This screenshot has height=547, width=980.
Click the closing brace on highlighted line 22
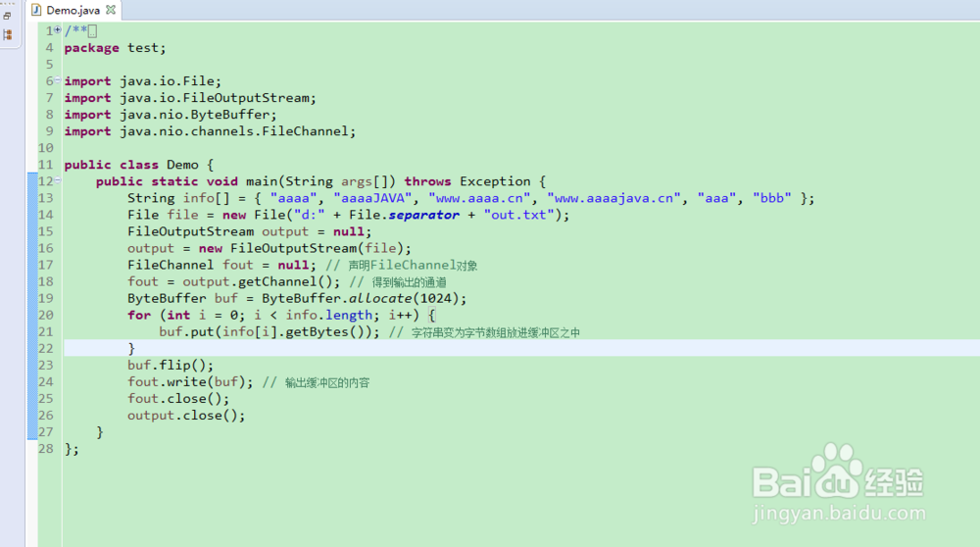(131, 349)
